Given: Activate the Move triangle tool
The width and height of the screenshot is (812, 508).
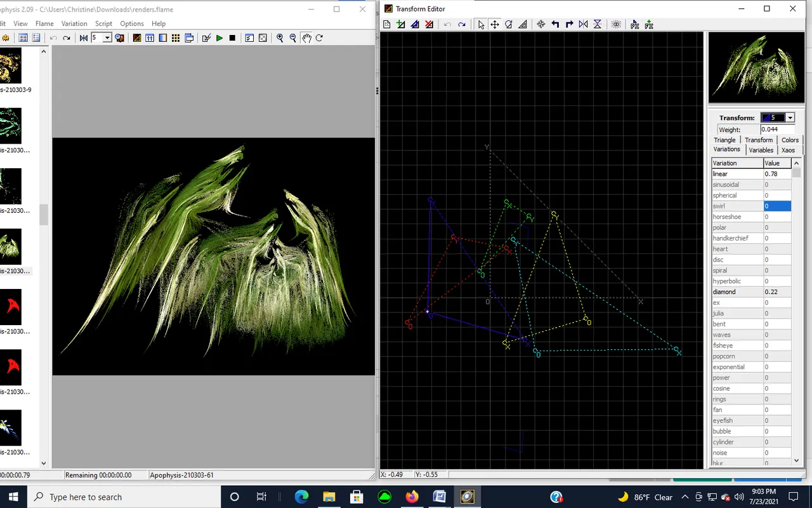Looking at the screenshot, I should point(495,25).
